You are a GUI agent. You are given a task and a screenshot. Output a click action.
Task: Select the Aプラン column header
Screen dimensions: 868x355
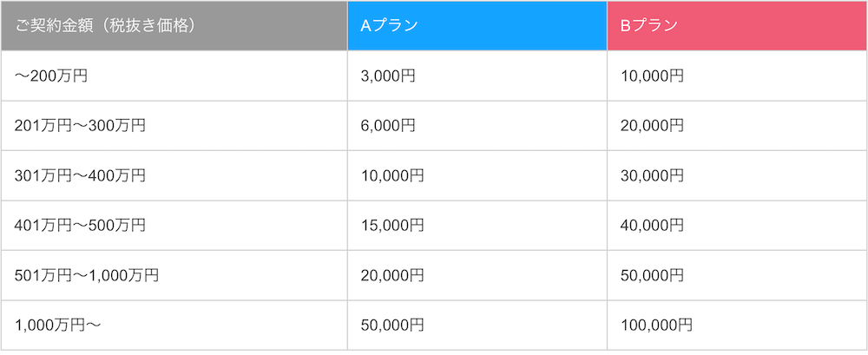(477, 25)
